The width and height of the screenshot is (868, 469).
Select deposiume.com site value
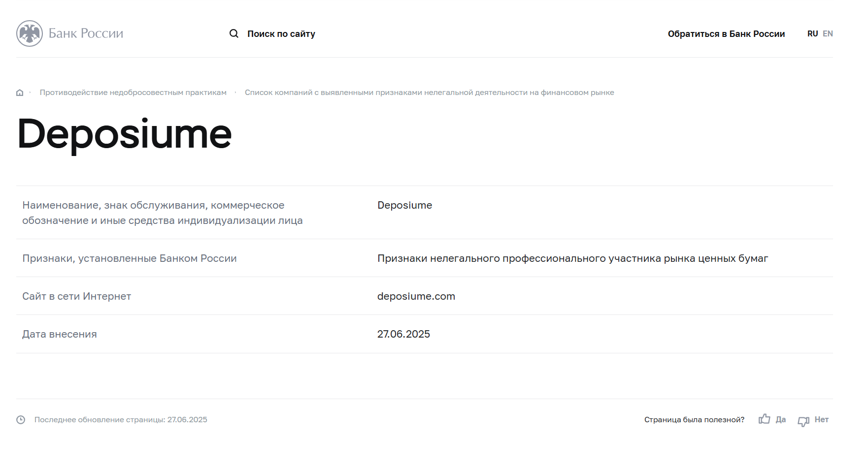point(416,296)
